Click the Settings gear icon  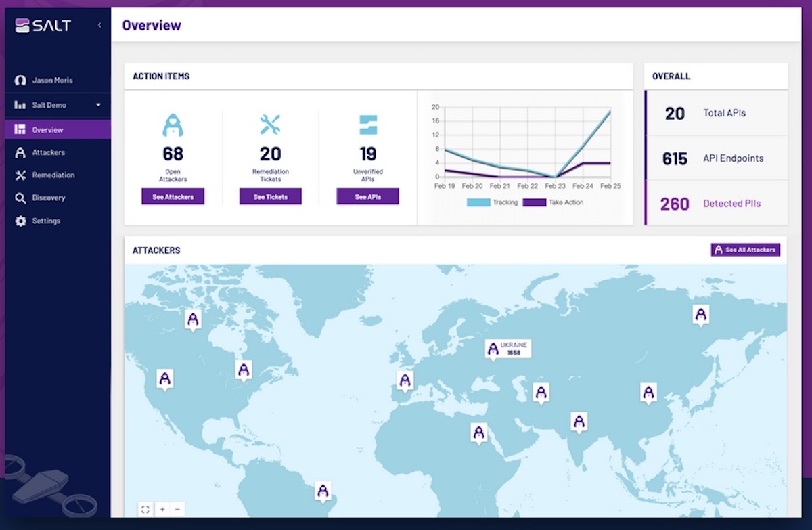20,221
